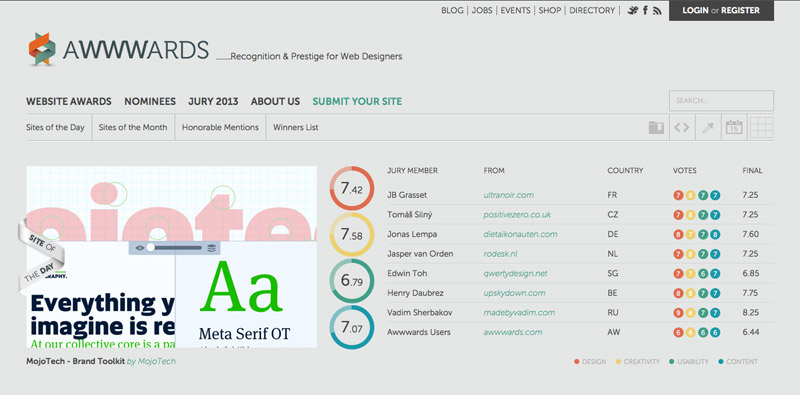Click the final score 8.25
The image size is (800, 395).
click(751, 313)
